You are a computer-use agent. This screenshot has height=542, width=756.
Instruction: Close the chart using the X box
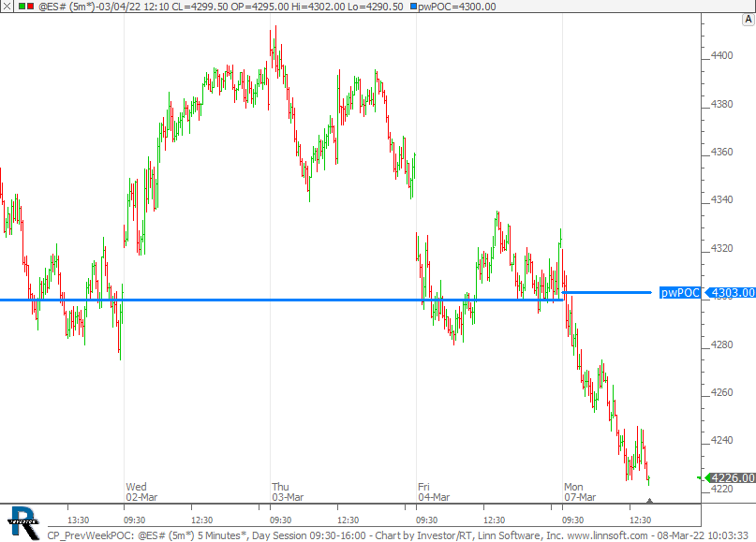(7, 7)
